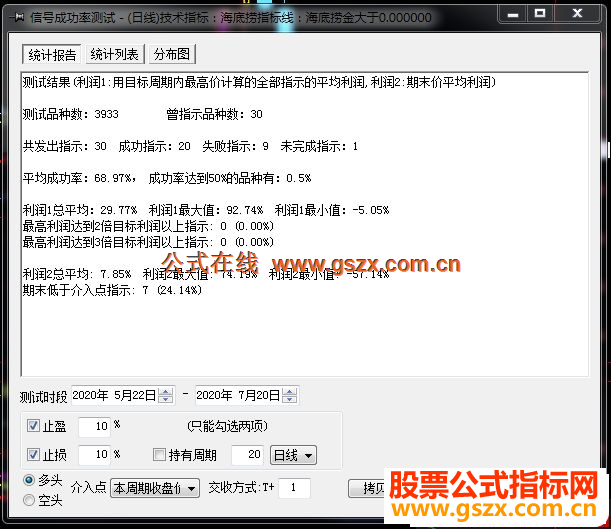Enable the 持有周期 checkbox
The width and height of the screenshot is (611, 529).
[x=159, y=454]
